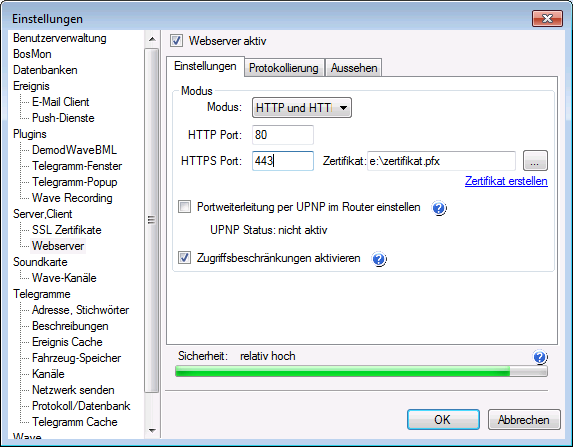This screenshot has height=447, width=573.
Task: Focus the HTTPS Port field
Action: [x=282, y=161]
